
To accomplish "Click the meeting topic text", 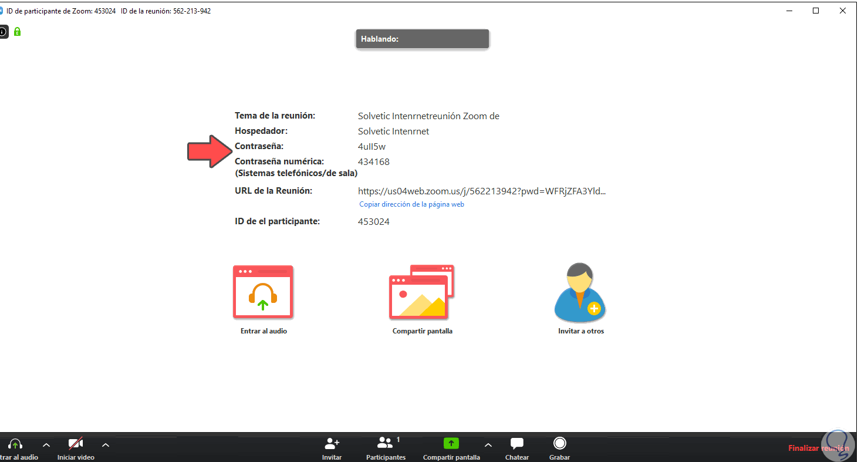I will point(428,116).
